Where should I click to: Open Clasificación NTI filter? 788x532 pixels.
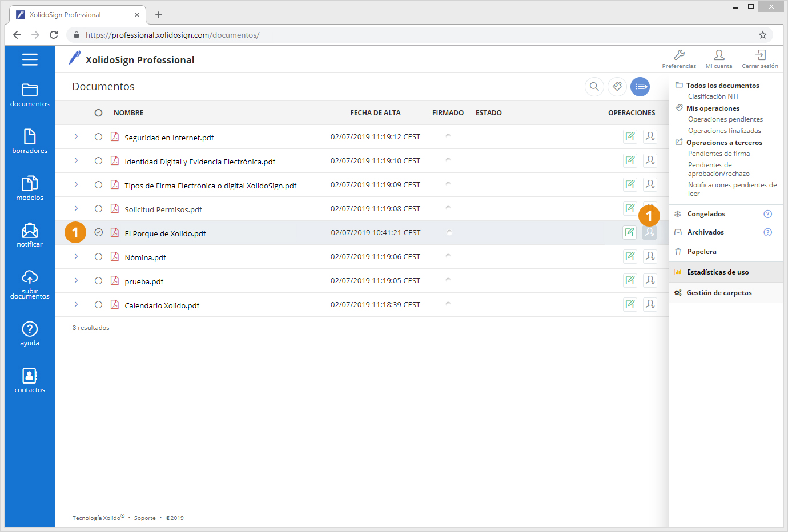pos(713,96)
